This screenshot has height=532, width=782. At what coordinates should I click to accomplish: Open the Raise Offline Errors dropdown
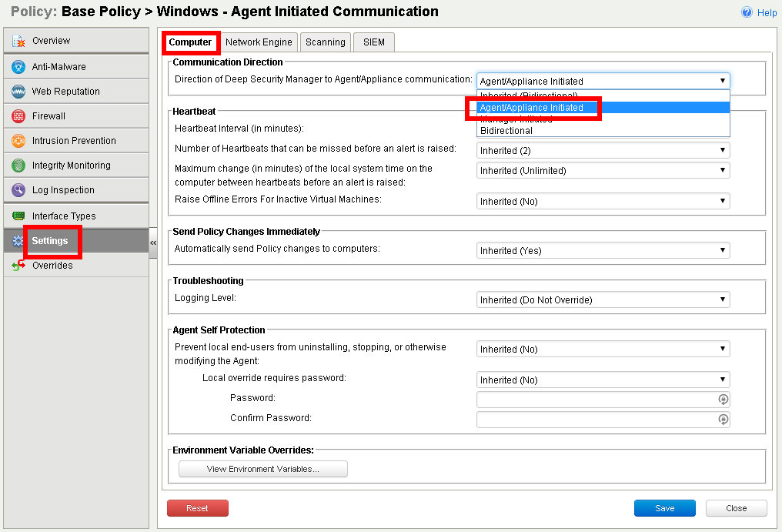pos(603,201)
